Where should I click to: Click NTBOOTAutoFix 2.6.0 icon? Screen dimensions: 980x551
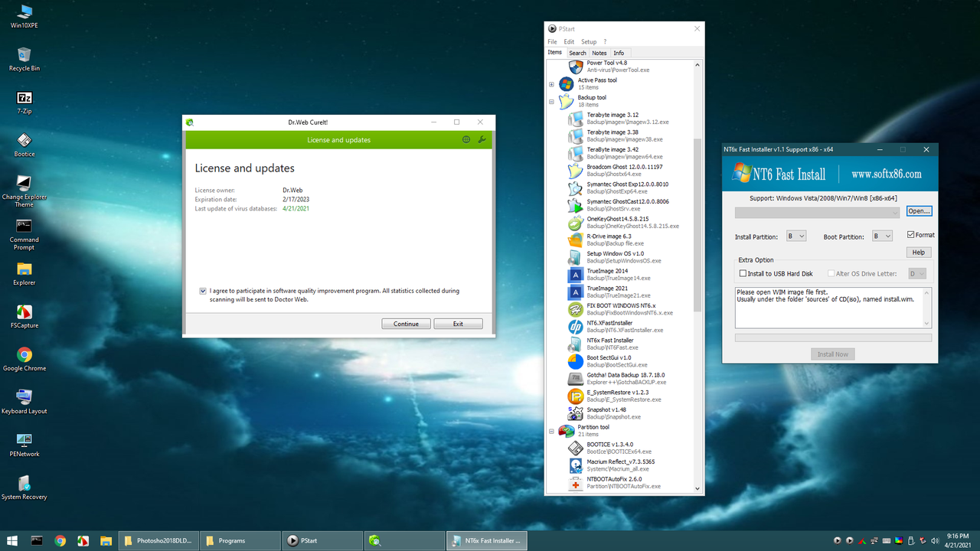(576, 482)
